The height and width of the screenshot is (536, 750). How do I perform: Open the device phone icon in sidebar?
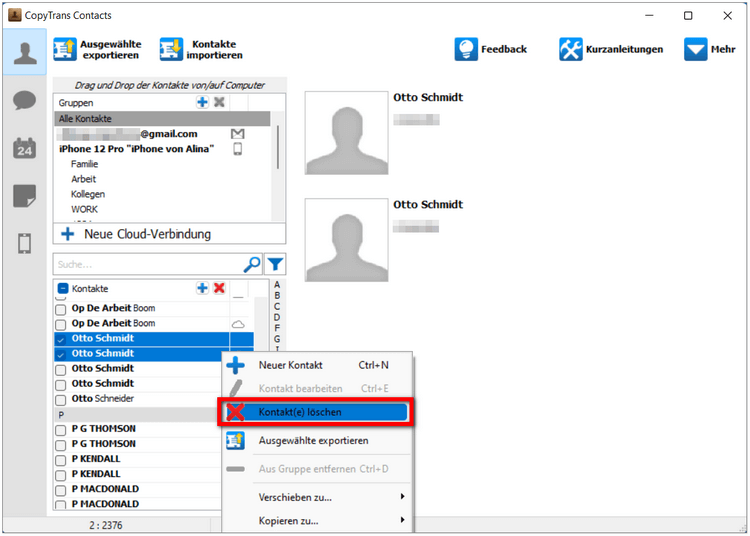tap(24, 243)
